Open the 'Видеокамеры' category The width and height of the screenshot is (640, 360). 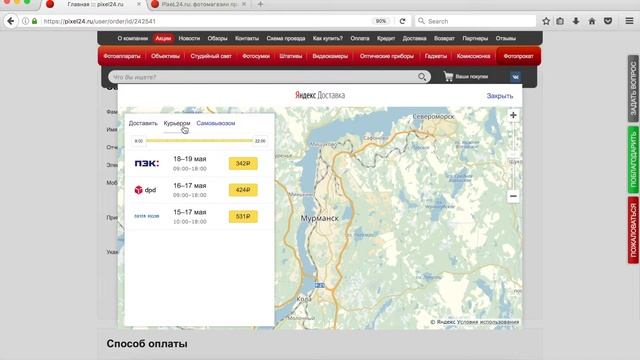[330, 56]
